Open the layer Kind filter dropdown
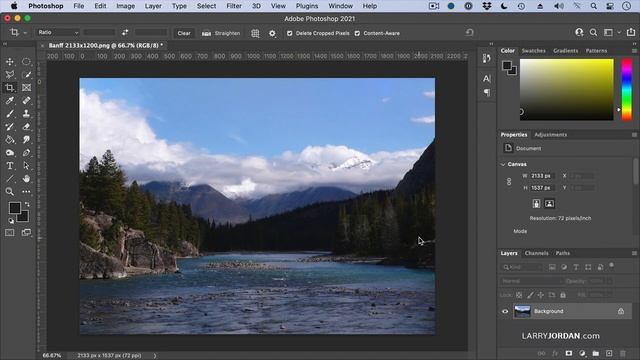This screenshot has width=640, height=360. click(522, 267)
